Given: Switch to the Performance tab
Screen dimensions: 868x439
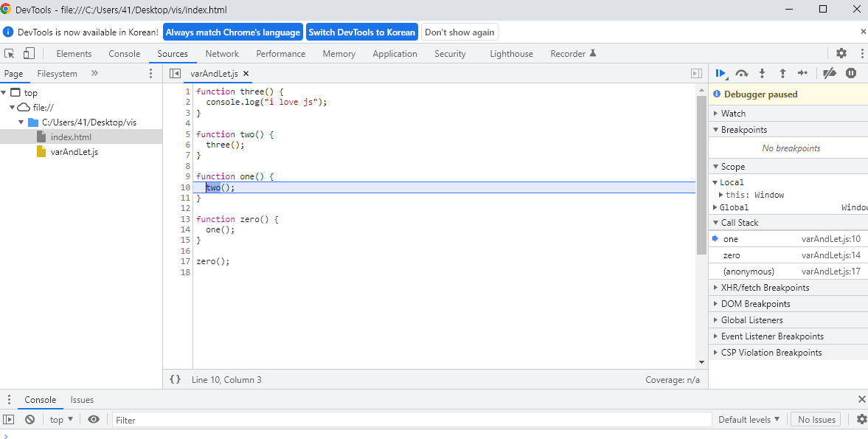Looking at the screenshot, I should point(281,54).
